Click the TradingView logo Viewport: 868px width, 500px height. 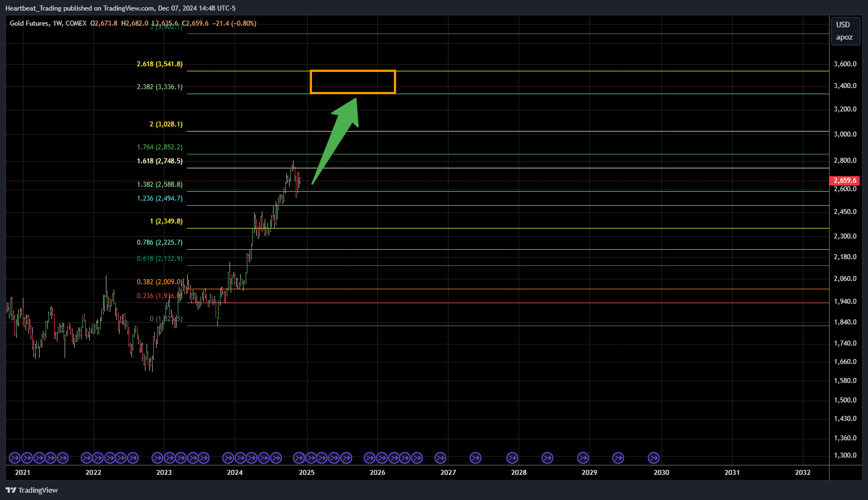point(32,491)
